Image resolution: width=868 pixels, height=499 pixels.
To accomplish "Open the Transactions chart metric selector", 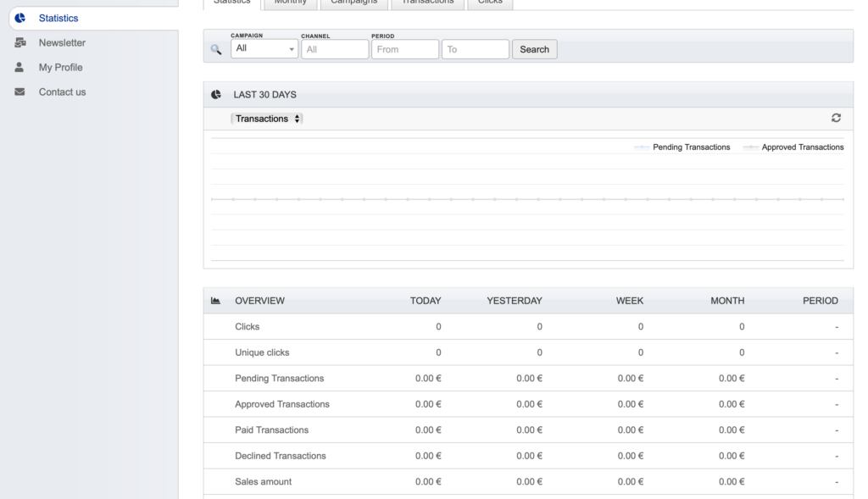I will click(267, 119).
